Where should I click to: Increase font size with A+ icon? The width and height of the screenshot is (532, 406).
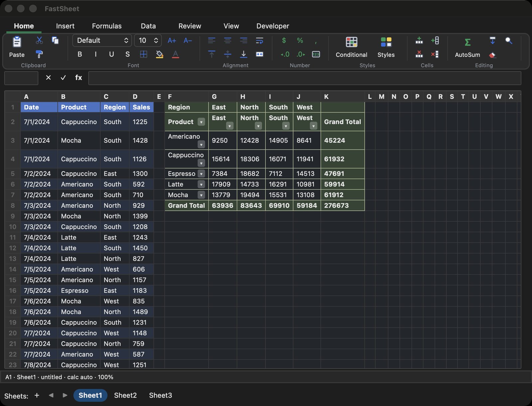pyautogui.click(x=172, y=41)
